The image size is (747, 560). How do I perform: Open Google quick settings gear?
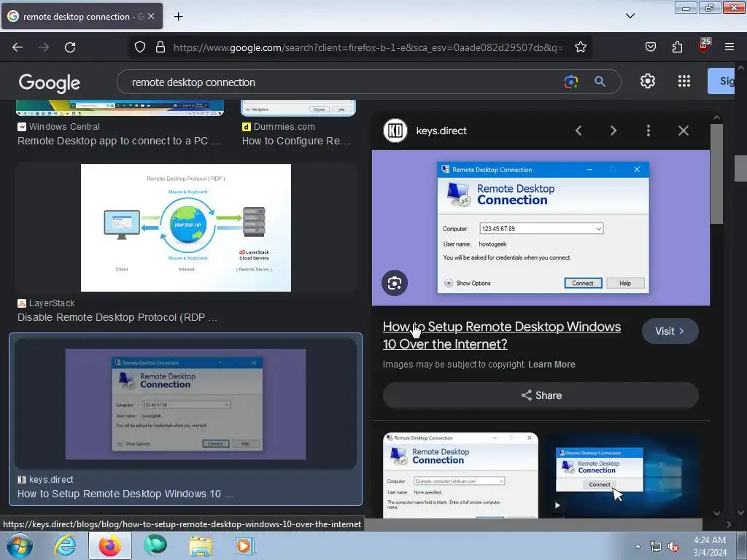(x=648, y=82)
